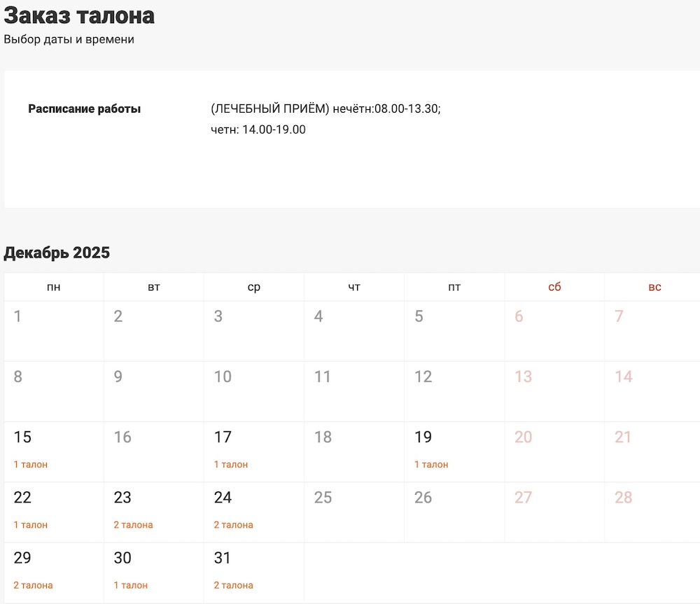This screenshot has width=700, height=604.
Task: Click the Расписание работы label
Action: point(84,108)
